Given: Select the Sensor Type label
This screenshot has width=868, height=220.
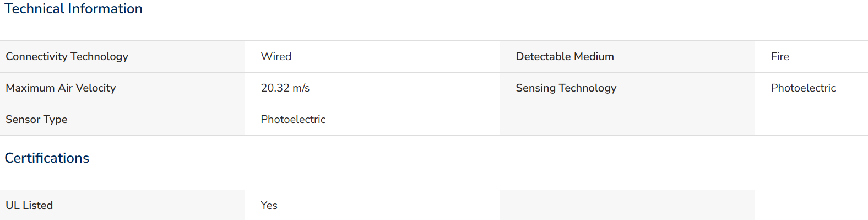Looking at the screenshot, I should [x=36, y=120].
